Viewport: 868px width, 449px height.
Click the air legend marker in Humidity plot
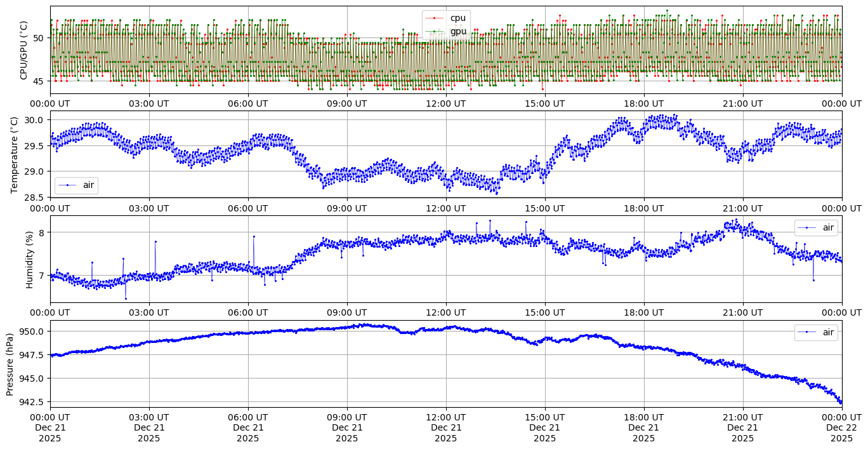tap(807, 227)
